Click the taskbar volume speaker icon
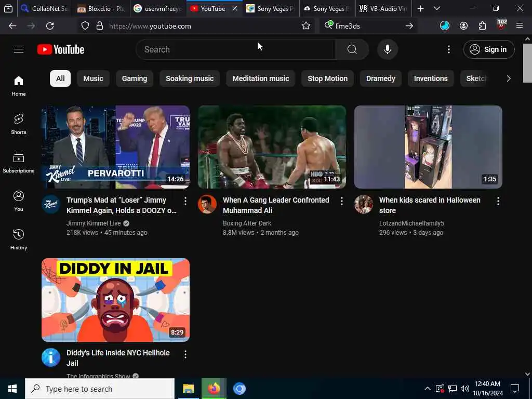The width and height of the screenshot is (532, 399). (x=465, y=389)
